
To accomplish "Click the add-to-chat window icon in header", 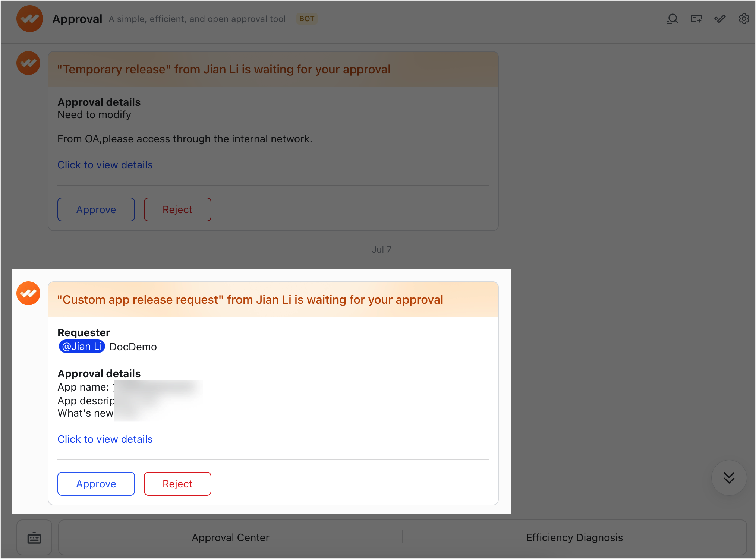I will [x=696, y=19].
